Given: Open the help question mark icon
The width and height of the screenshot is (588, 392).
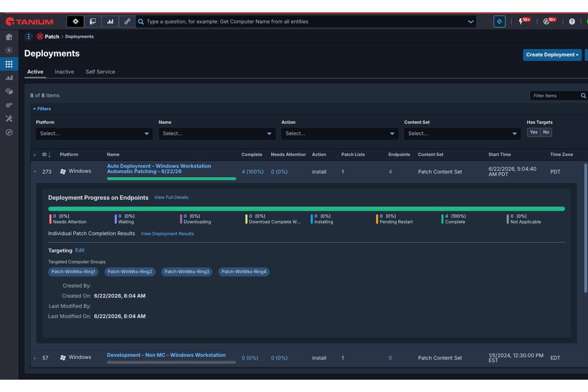Looking at the screenshot, I should (572, 21).
